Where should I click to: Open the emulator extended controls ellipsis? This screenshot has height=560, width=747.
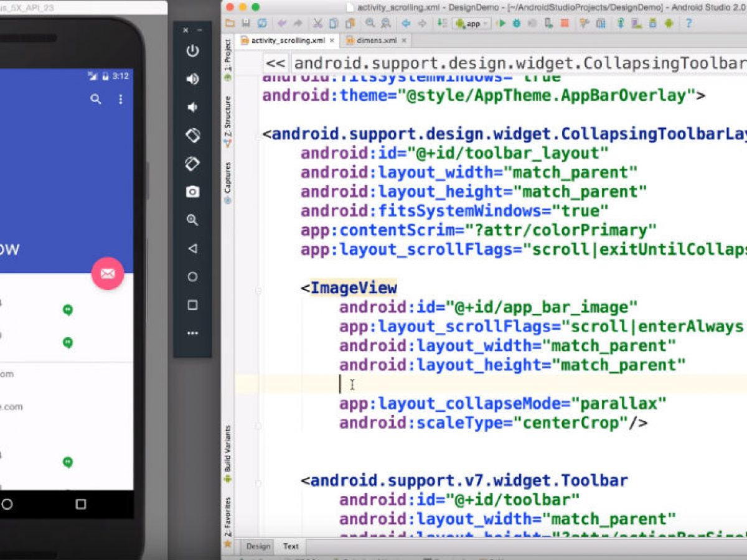192,334
